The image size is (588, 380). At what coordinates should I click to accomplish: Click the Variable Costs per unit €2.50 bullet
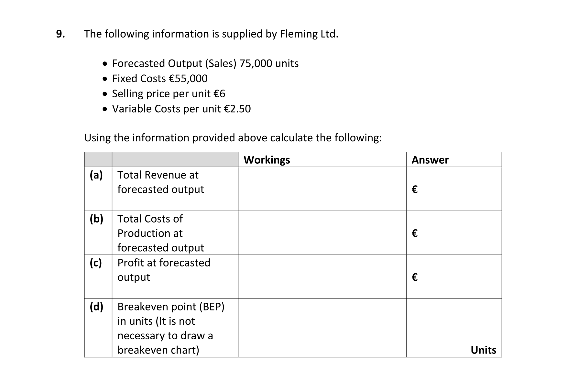(181, 109)
